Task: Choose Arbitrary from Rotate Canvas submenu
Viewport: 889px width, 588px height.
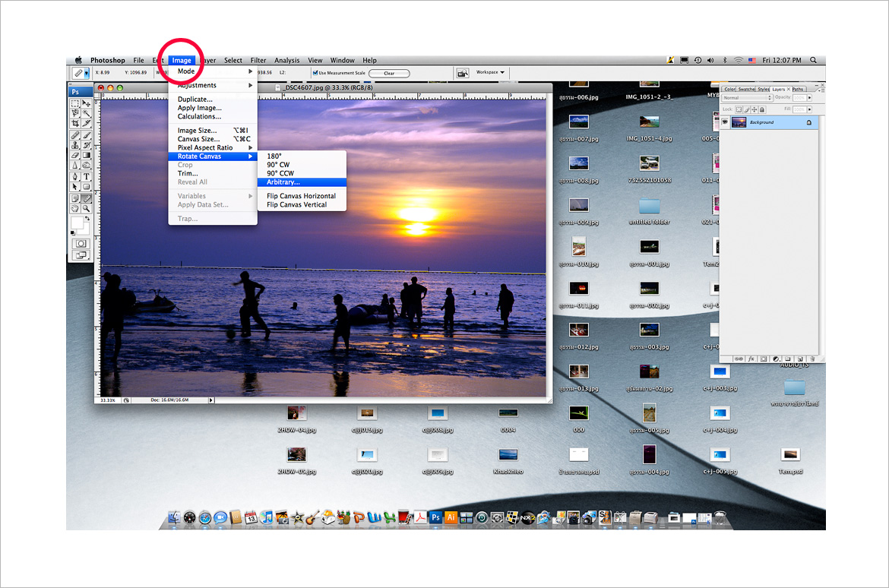Action: click(283, 182)
